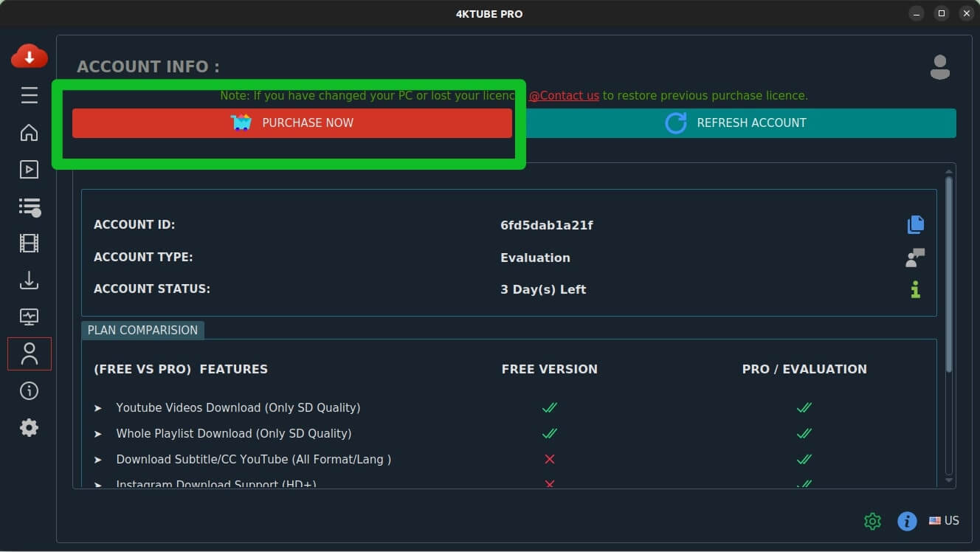
Task: Click the red cloud download logo
Action: [x=30, y=57]
